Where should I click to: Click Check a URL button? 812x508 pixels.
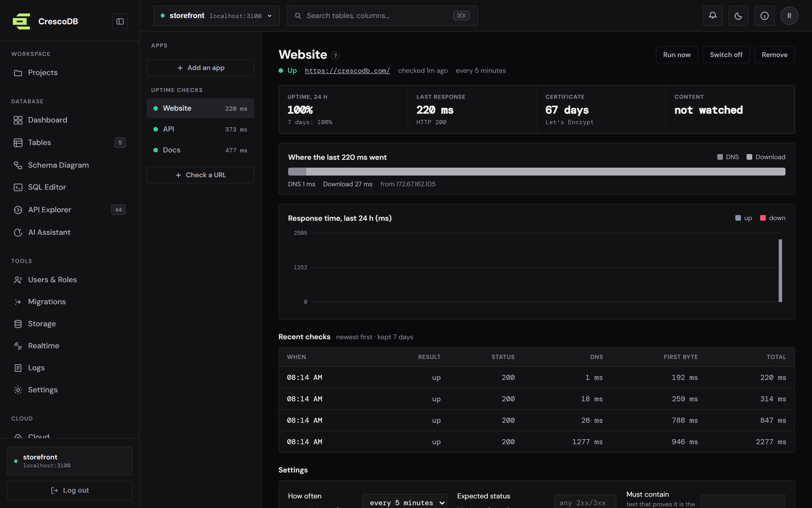tap(200, 175)
